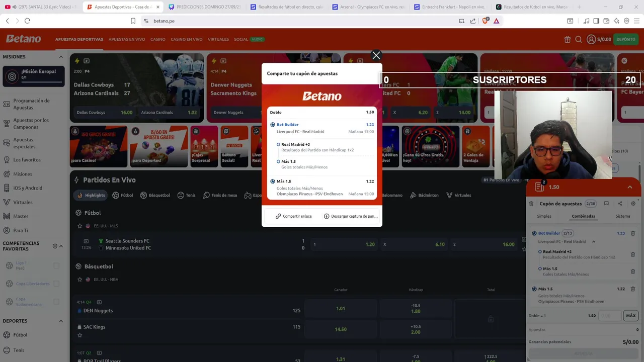This screenshot has height=362, width=644.
Task: Click the stake amount input field
Action: 610,316
